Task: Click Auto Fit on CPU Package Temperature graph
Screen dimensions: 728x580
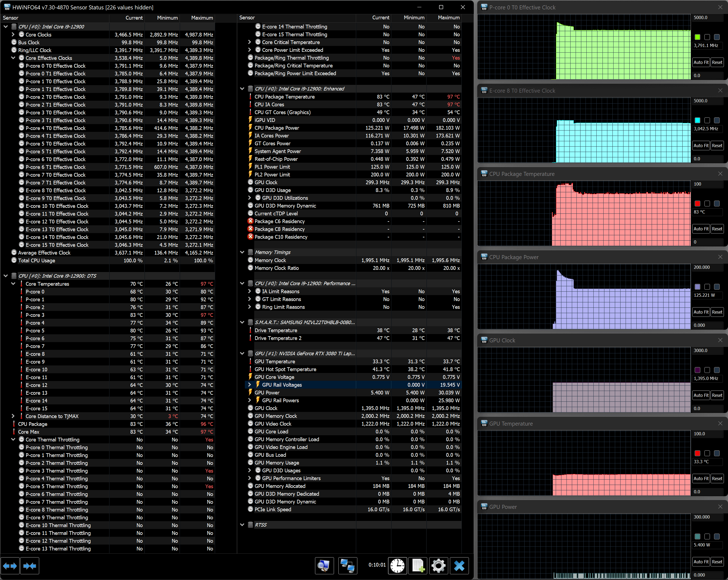Action: point(701,229)
